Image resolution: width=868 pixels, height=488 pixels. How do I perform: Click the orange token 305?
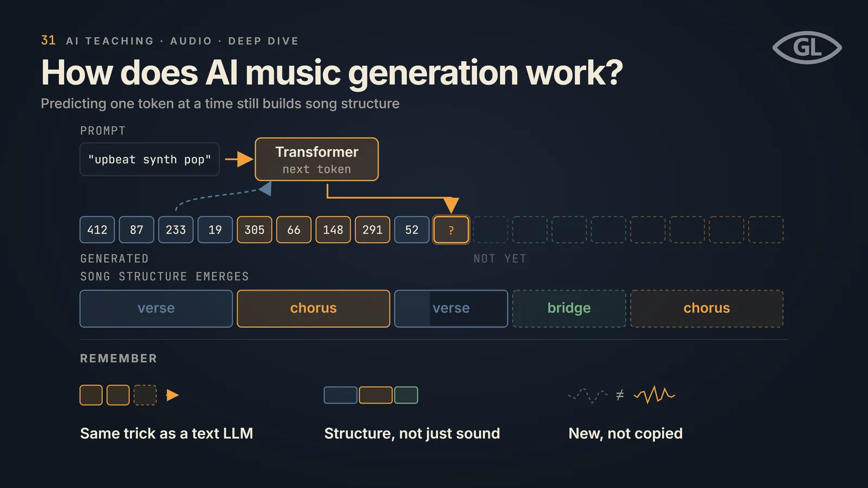tap(254, 230)
